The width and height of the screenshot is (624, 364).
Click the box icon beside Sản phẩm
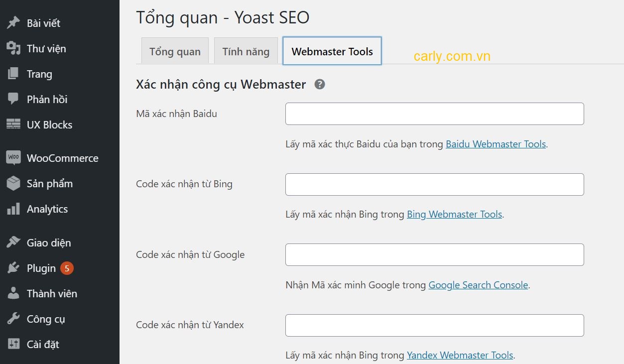click(13, 183)
